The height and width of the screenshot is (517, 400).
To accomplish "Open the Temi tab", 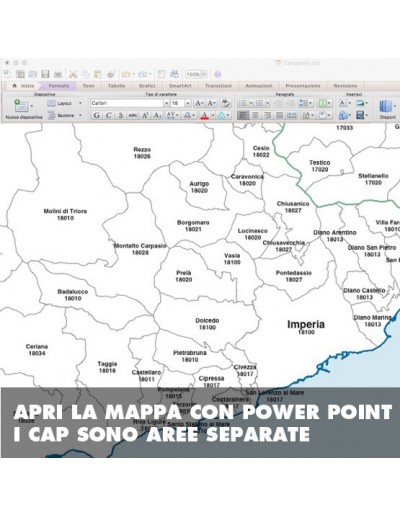I will pyautogui.click(x=88, y=86).
